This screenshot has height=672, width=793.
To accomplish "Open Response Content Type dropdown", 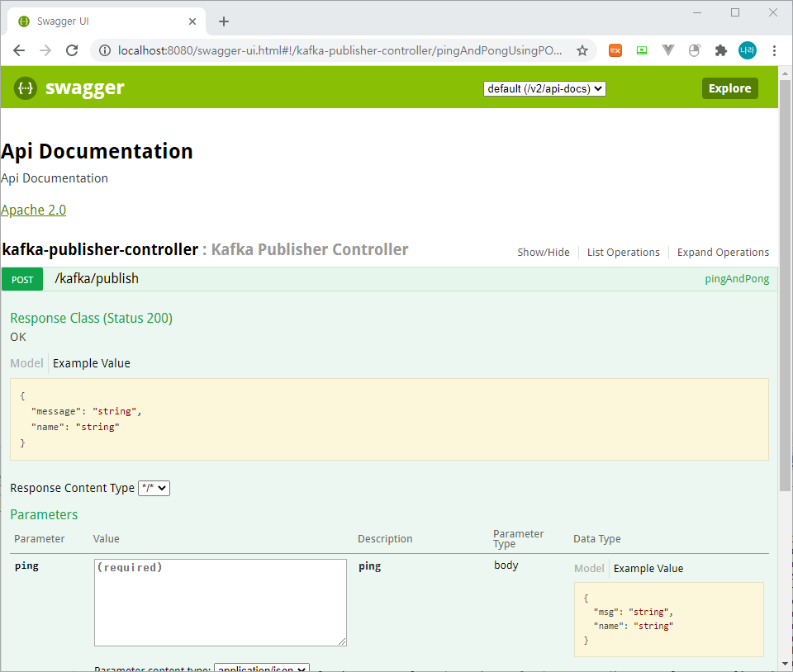I will (154, 488).
